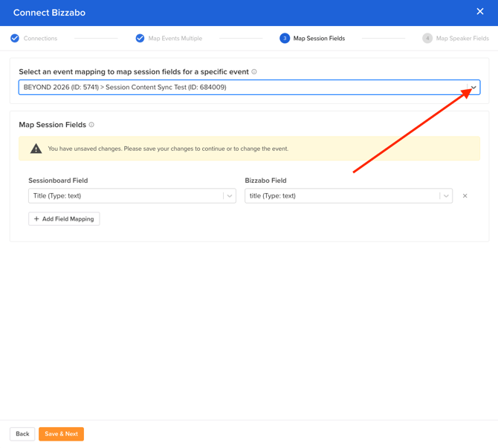Go to the Connections step
The height and width of the screenshot is (448, 498).
[x=40, y=39]
